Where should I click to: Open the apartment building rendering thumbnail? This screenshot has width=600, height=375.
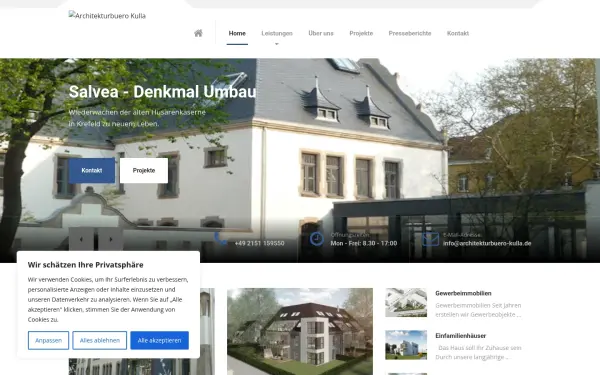click(300, 331)
